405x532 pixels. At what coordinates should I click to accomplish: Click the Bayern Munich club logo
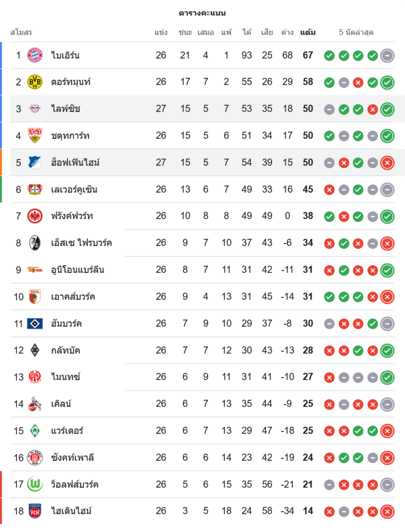click(35, 55)
